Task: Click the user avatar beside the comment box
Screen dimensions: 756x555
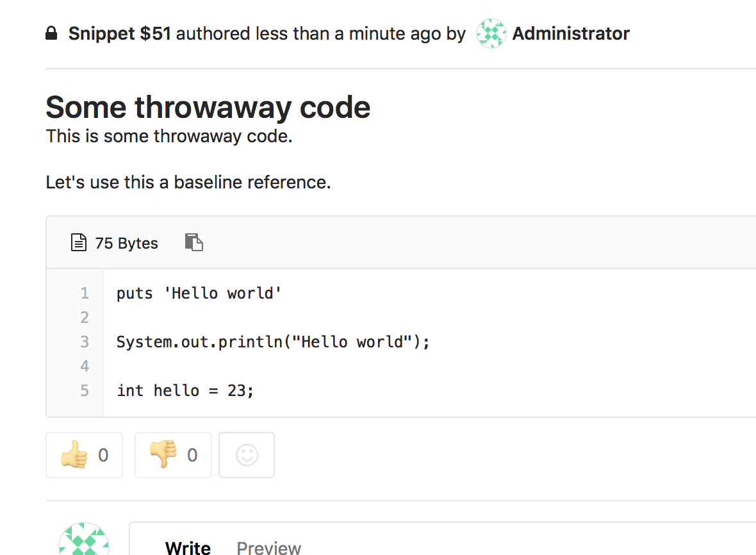Action: pos(84,542)
